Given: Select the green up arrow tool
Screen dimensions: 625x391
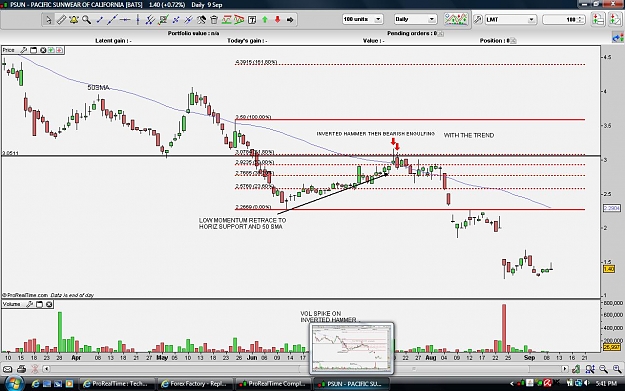Looking at the screenshot, I should (x=265, y=20).
